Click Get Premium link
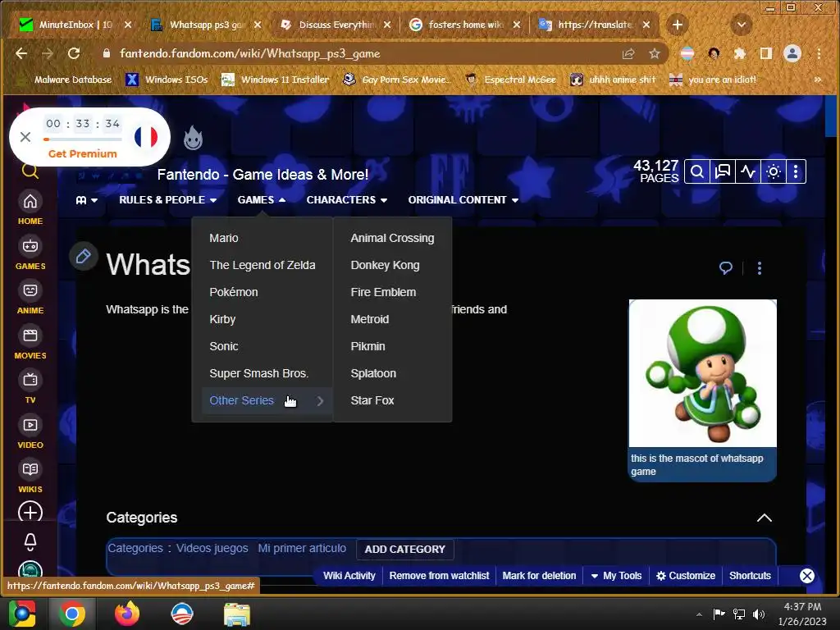 pos(83,153)
